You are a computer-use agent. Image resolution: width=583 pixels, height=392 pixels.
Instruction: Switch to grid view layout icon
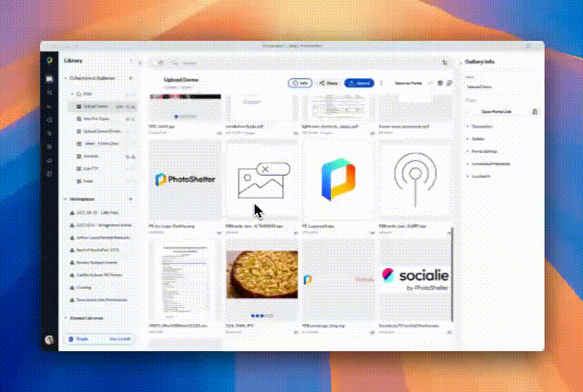[x=440, y=83]
